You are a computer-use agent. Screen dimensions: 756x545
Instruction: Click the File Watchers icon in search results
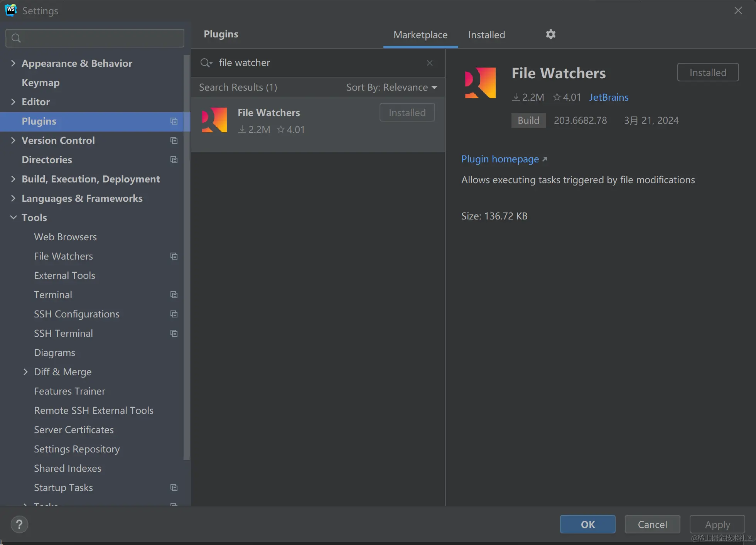coord(214,120)
